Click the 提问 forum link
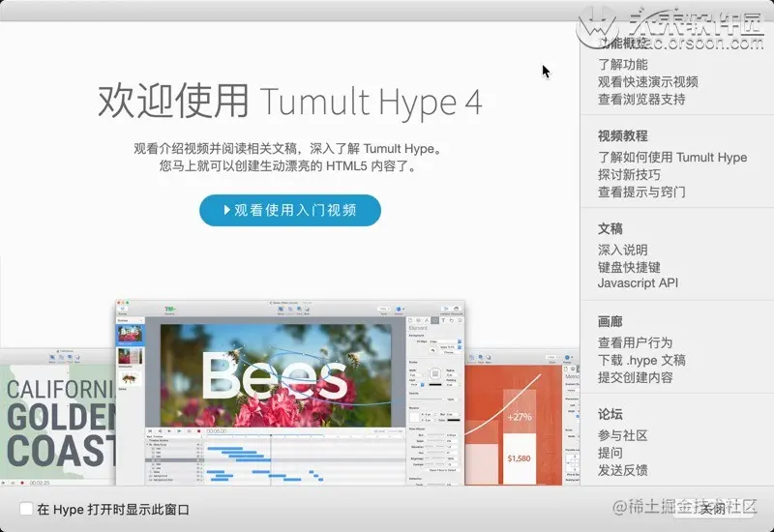This screenshot has height=532, width=774. [610, 453]
